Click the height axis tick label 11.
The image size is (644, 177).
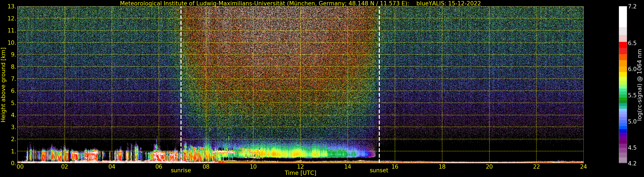[12, 31]
